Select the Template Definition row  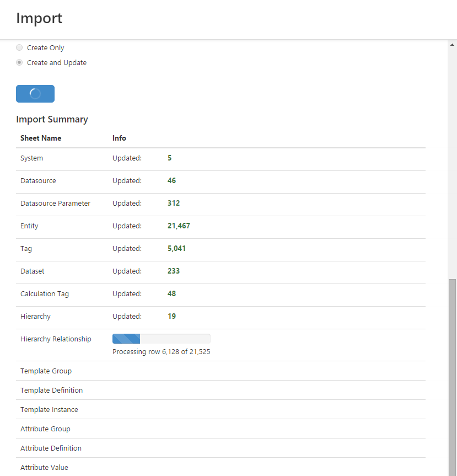pyautogui.click(x=51, y=391)
